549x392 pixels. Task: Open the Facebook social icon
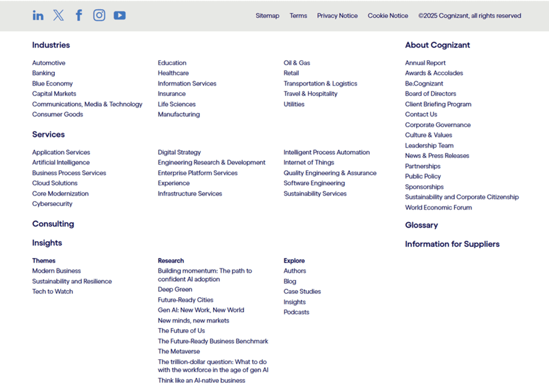point(79,15)
